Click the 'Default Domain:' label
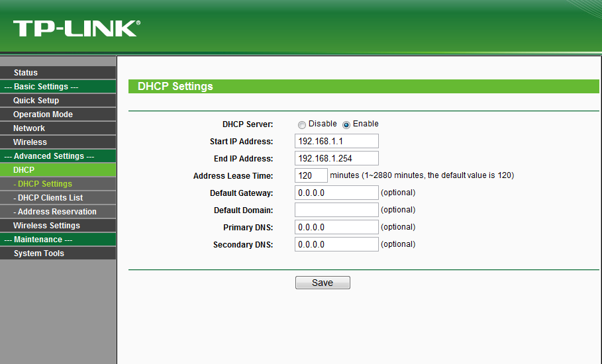Image resolution: width=602 pixels, height=364 pixels. click(x=244, y=210)
